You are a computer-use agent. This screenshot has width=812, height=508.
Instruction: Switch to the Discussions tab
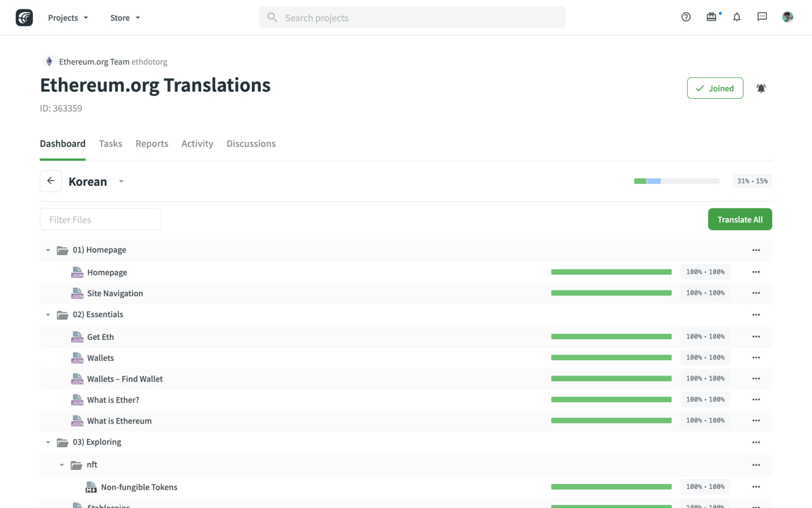pos(251,143)
